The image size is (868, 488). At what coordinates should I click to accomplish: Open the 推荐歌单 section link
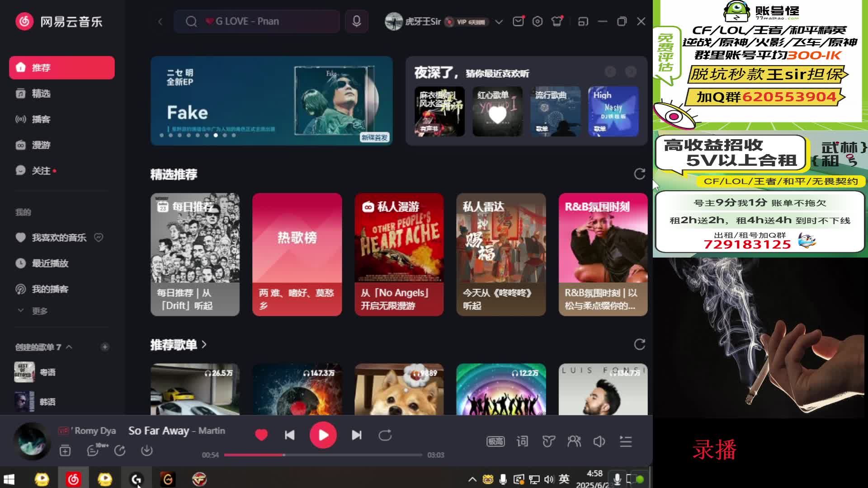tap(179, 345)
